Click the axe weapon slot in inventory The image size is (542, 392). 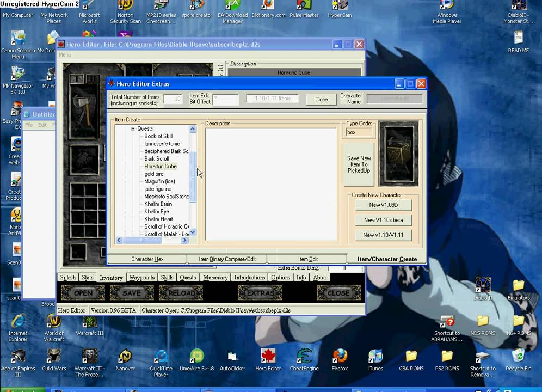85,112
